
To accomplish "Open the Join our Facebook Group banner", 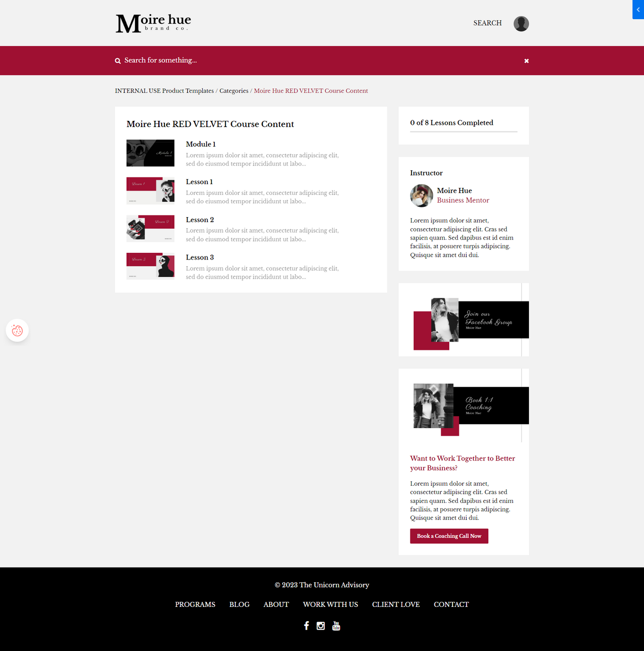I will tap(464, 320).
